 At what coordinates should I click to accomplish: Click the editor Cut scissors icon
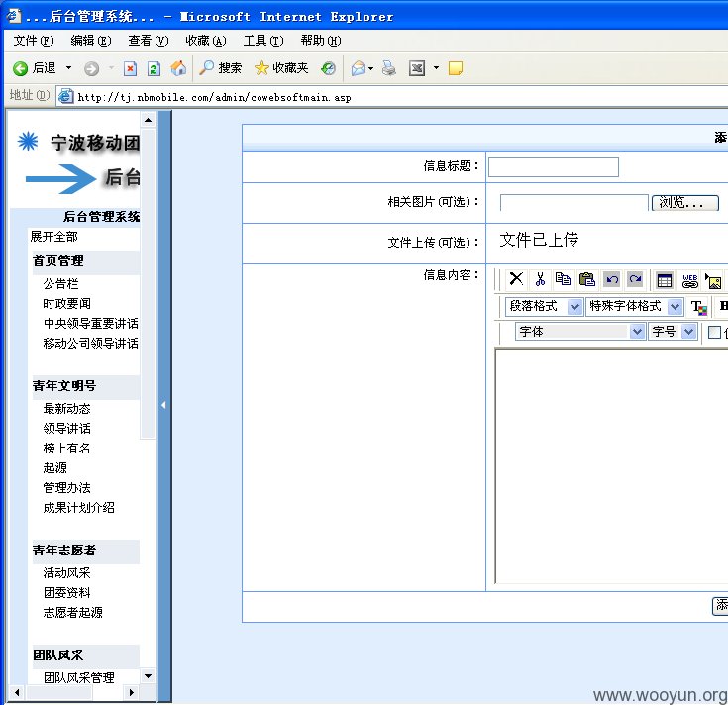[540, 279]
